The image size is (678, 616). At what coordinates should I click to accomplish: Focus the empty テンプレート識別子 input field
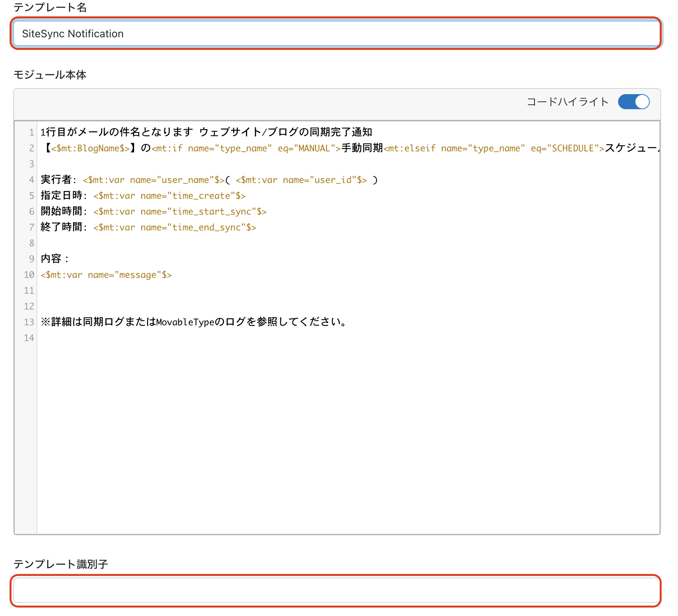(336, 590)
